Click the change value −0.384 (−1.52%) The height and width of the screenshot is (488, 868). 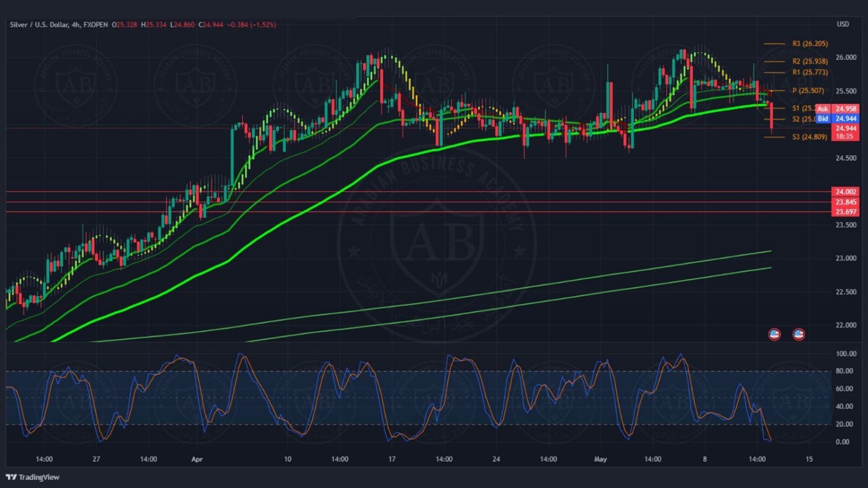click(252, 25)
